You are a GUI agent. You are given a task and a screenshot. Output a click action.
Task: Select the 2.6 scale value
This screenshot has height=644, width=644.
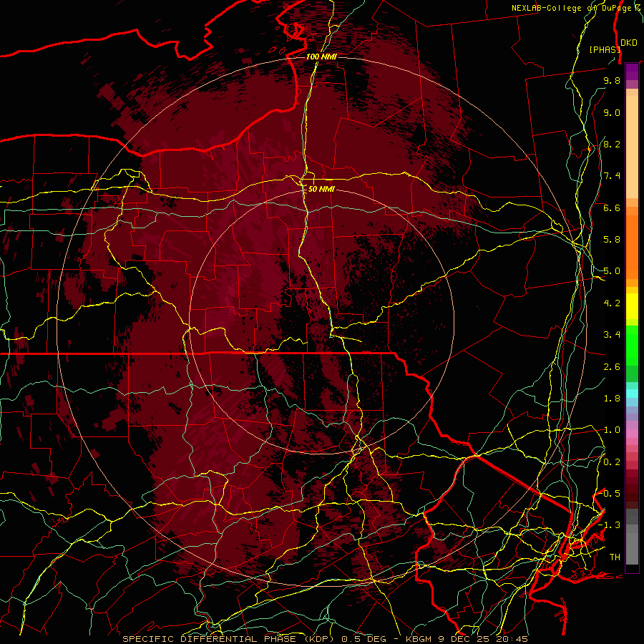[612, 366]
